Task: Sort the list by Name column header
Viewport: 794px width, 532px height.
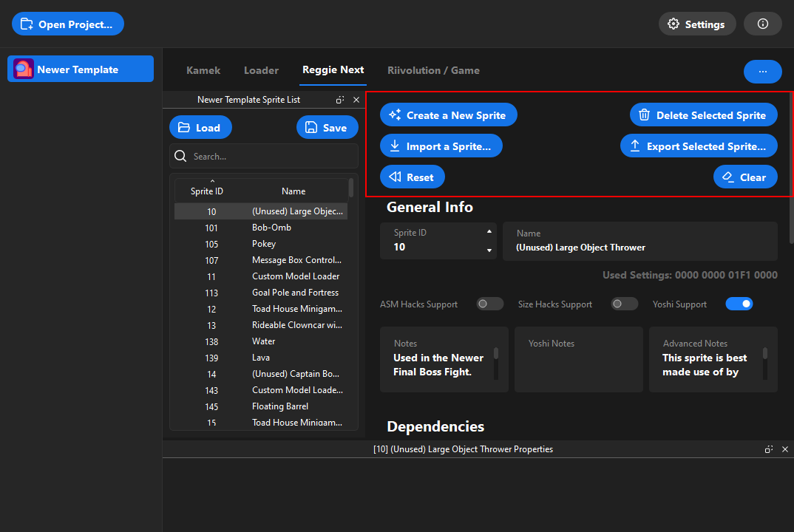Action: (x=293, y=191)
